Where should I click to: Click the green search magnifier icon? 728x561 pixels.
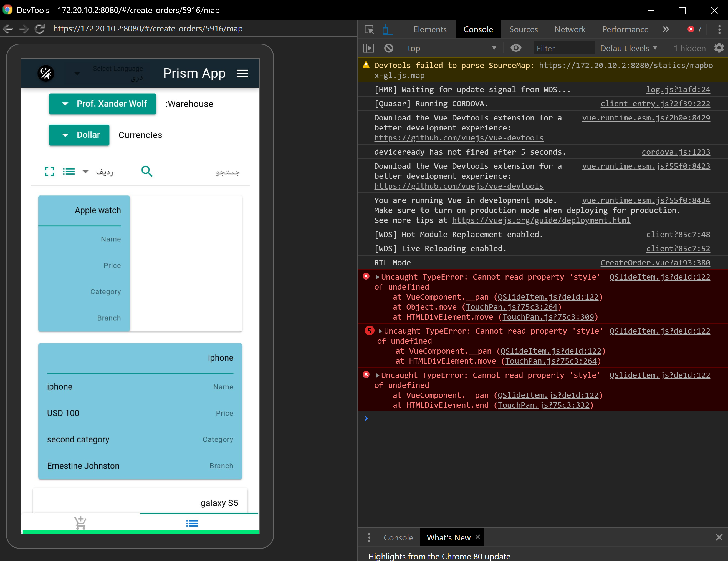coord(147,171)
